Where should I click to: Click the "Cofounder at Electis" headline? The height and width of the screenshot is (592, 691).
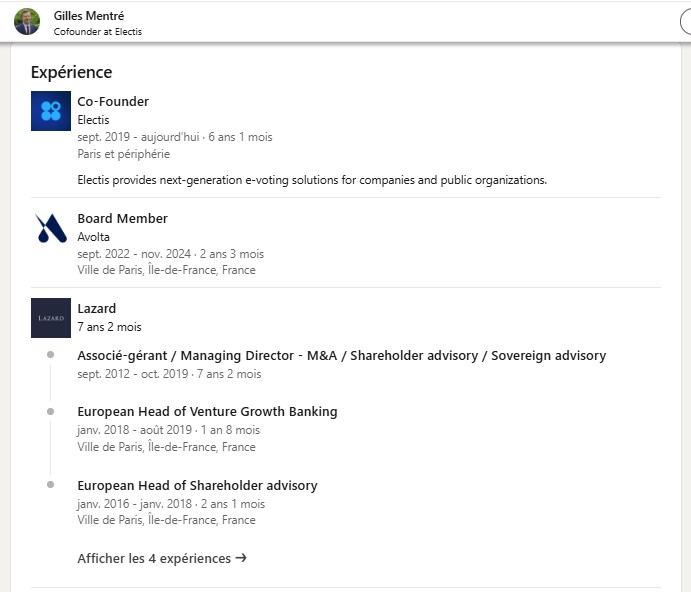point(97,32)
